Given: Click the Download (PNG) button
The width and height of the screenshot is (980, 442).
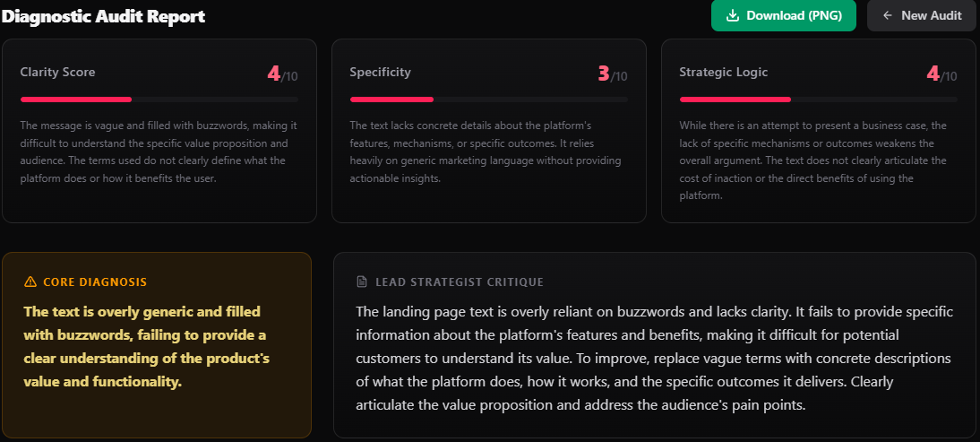Looking at the screenshot, I should coord(783,15).
